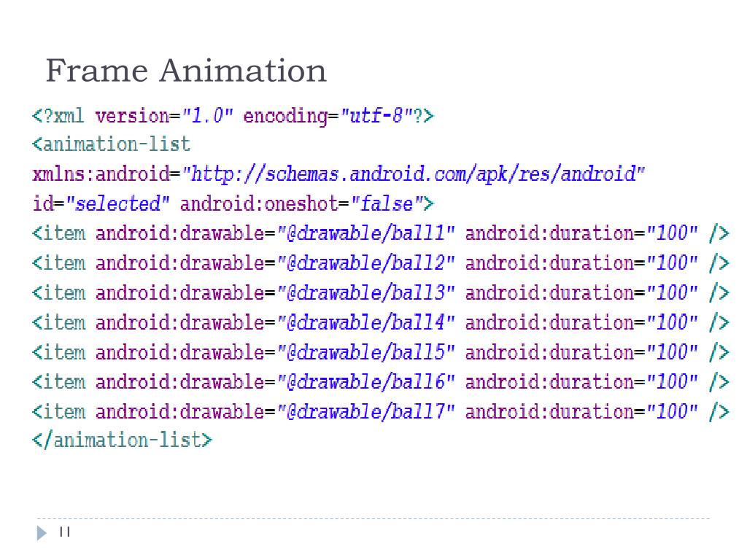This screenshot has height=560, width=747.
Task: Click the opening animation-list tag
Action: 111,144
